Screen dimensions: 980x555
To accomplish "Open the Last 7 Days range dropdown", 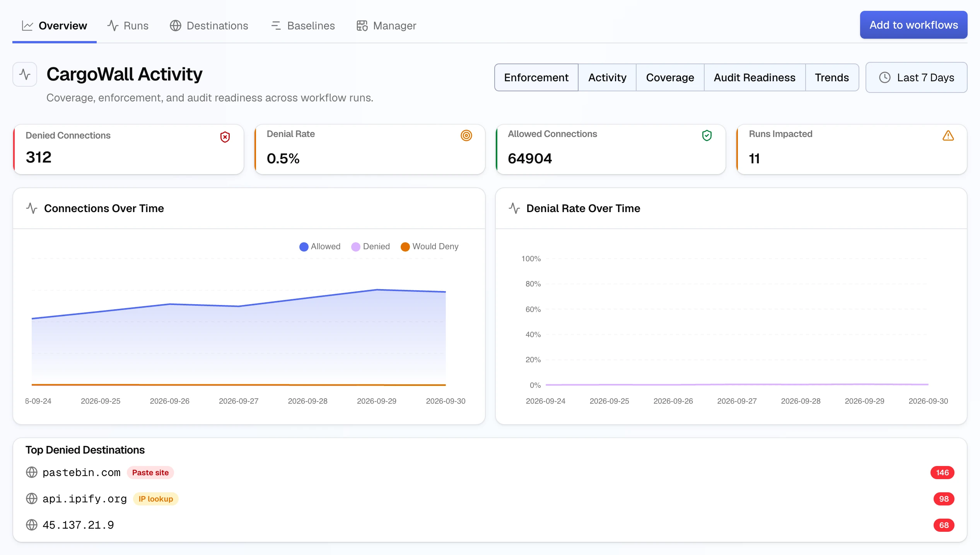I will pos(916,77).
